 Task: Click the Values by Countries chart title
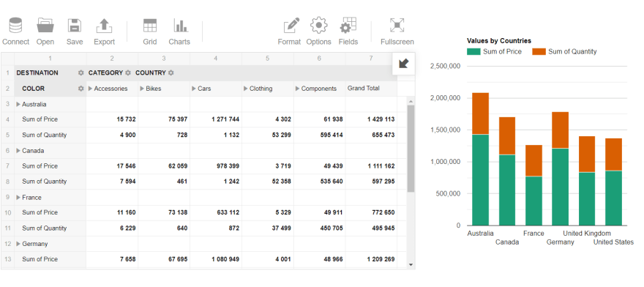click(499, 41)
